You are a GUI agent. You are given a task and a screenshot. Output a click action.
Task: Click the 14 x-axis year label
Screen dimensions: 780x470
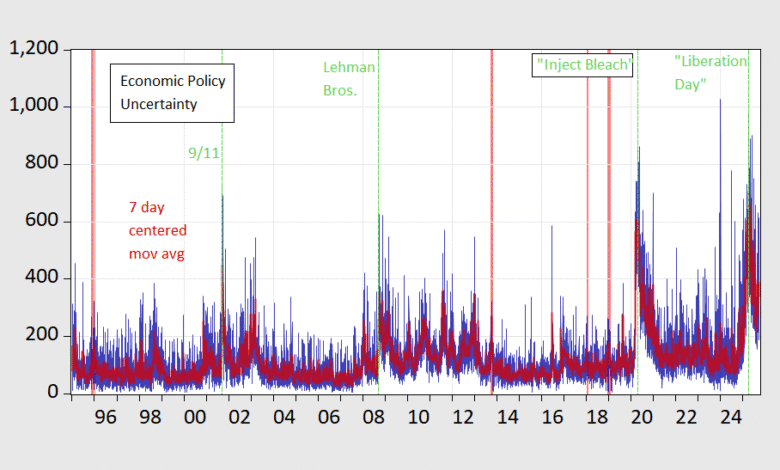tap(507, 414)
